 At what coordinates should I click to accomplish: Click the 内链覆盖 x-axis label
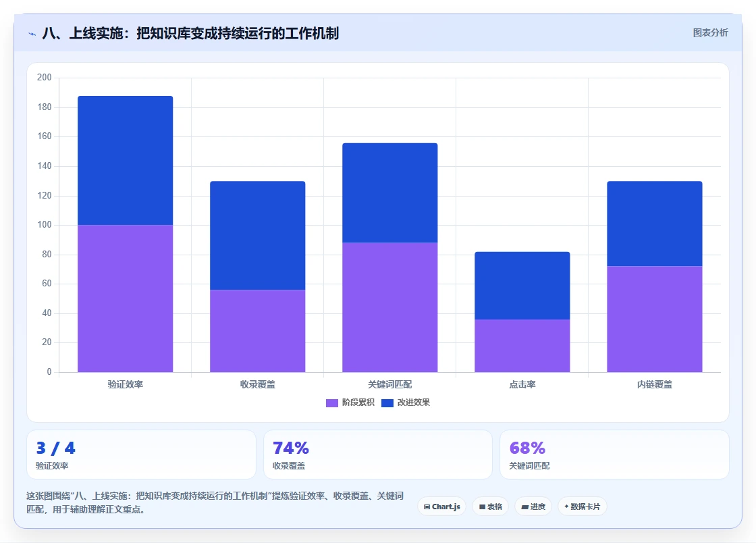click(655, 385)
